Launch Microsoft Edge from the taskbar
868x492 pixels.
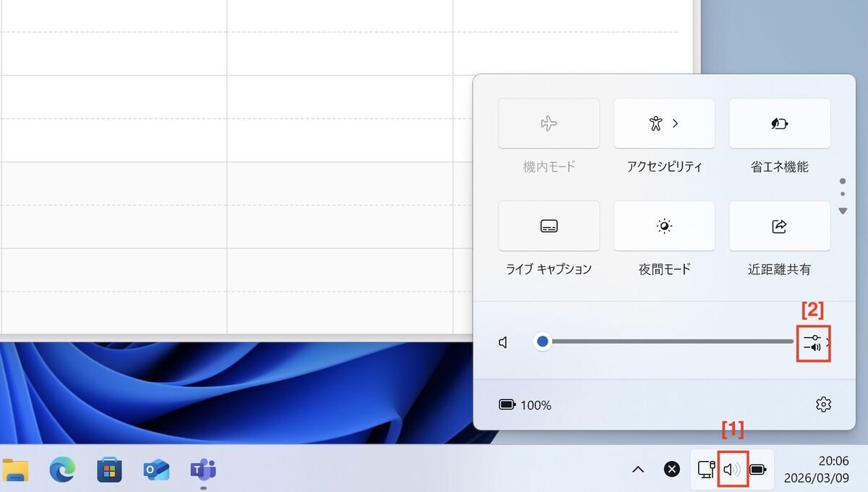pos(62,470)
